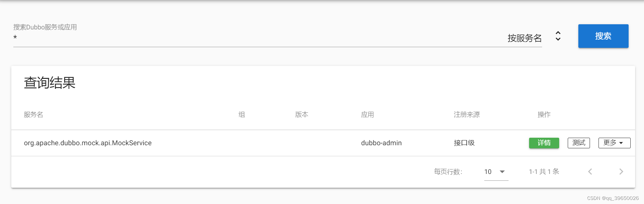The height and width of the screenshot is (204, 644).
Task: Open the 更多 actions dropdown for MockService
Action: tap(614, 143)
